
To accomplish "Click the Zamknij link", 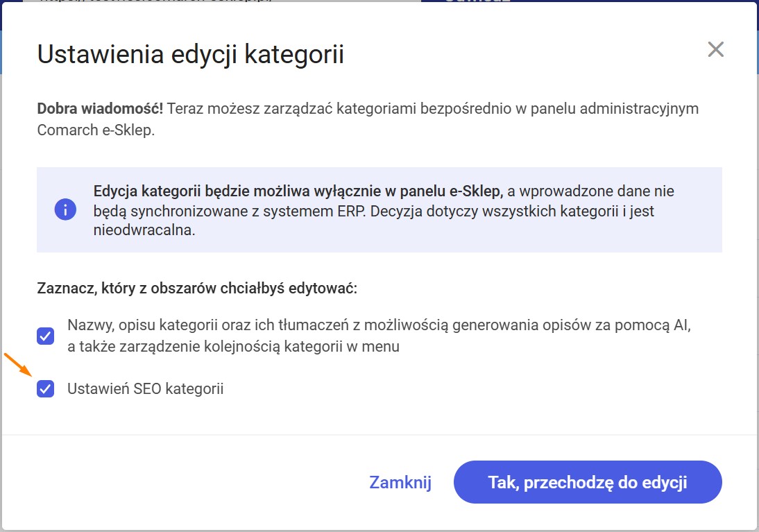I will pos(400,482).
